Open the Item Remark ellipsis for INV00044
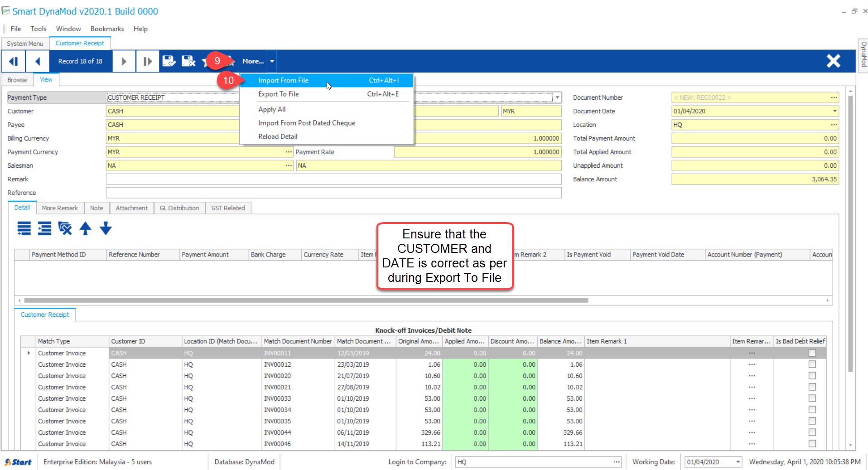 752,432
